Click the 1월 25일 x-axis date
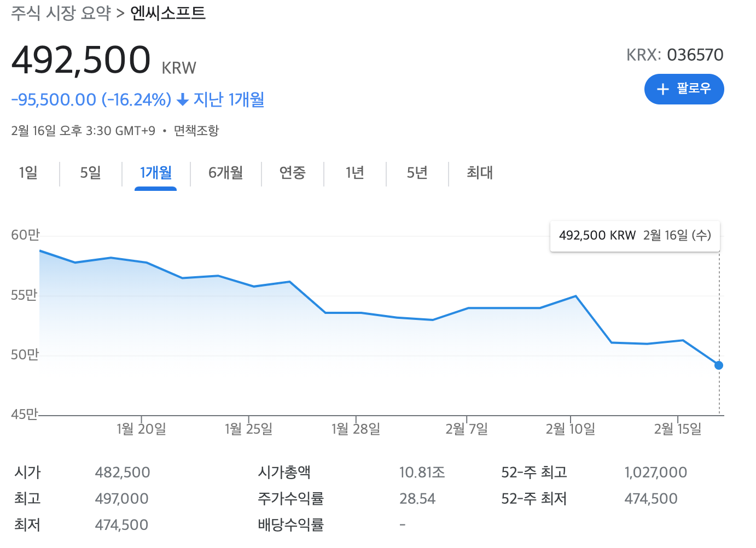The image size is (756, 548). [x=249, y=429]
